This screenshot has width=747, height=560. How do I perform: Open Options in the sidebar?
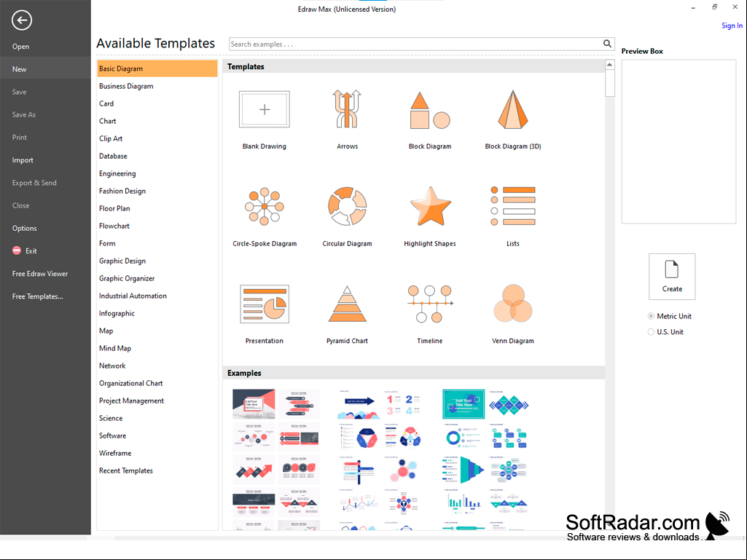(24, 228)
